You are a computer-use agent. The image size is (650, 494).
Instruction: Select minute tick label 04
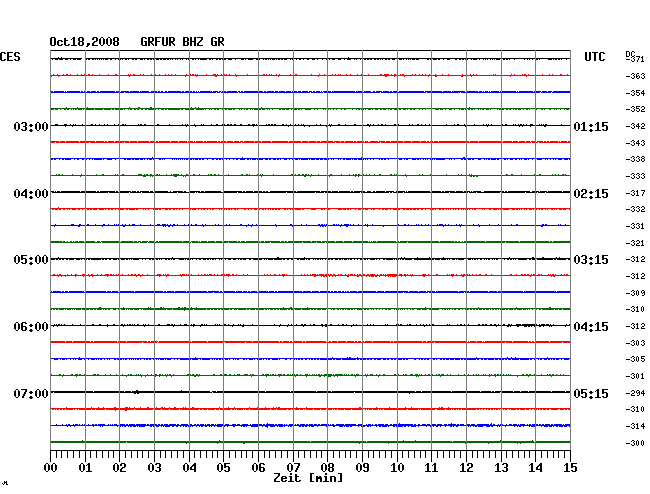click(189, 468)
